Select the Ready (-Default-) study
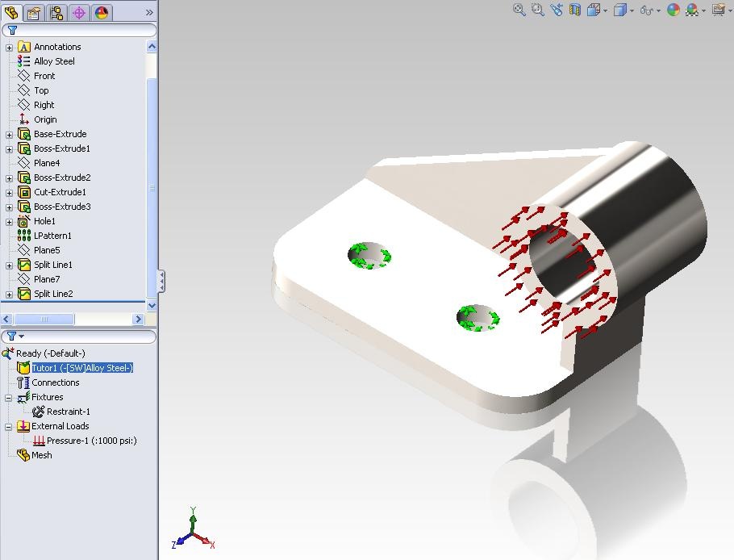 pos(51,353)
